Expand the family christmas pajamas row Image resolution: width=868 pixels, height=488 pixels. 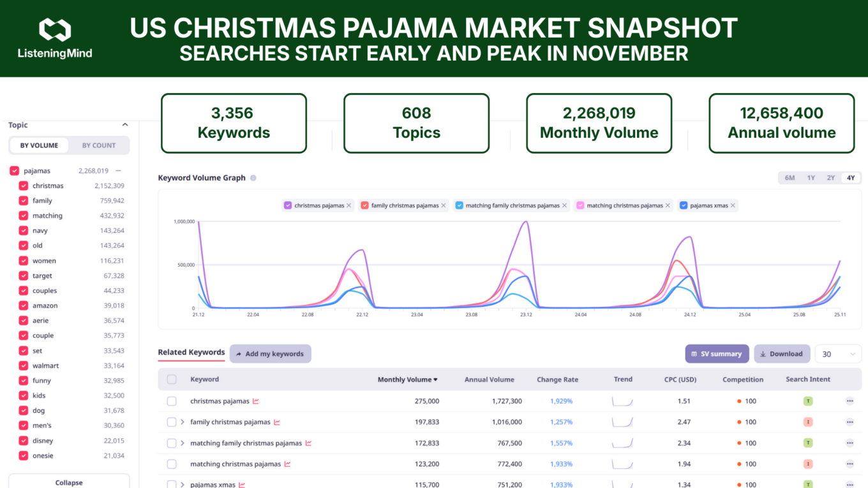pyautogui.click(x=183, y=422)
